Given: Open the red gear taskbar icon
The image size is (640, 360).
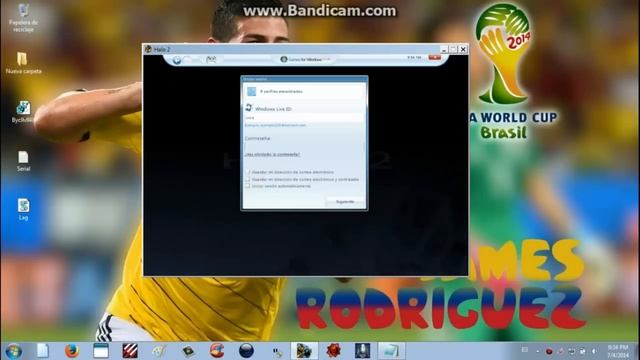Looking at the screenshot, I should [x=333, y=351].
